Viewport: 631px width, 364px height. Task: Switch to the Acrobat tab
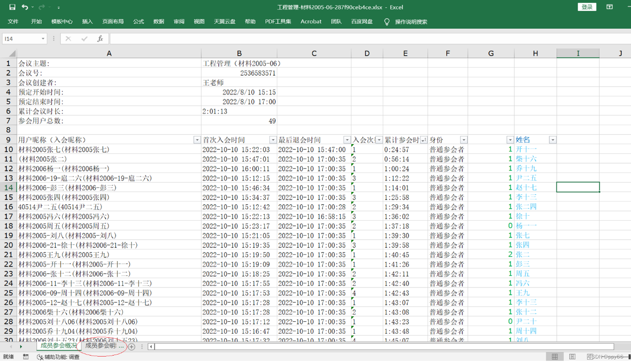(x=311, y=22)
